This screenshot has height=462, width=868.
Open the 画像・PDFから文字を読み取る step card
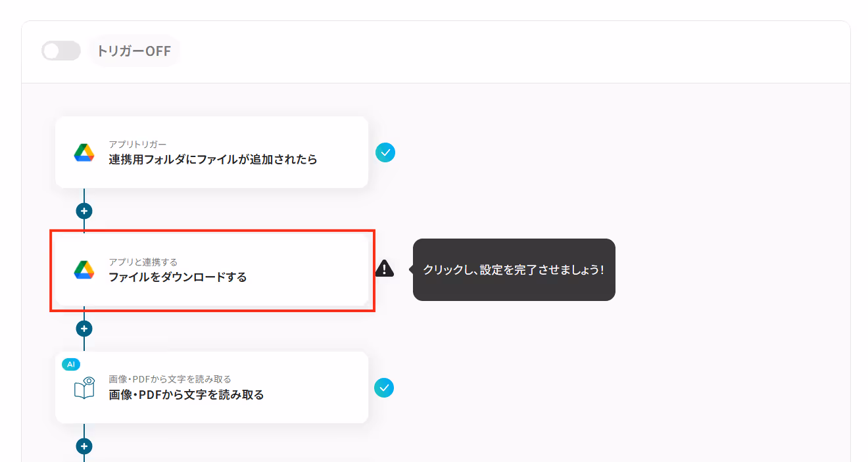click(x=212, y=387)
